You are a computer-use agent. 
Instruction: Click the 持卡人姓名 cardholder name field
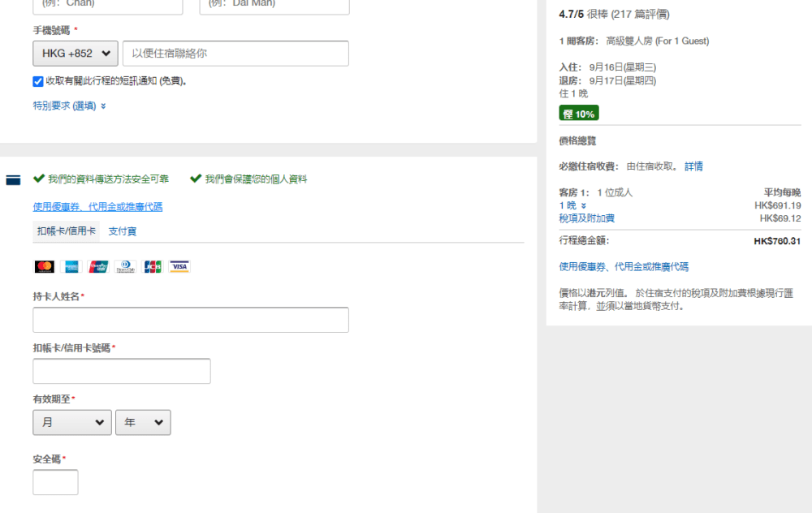[190, 320]
